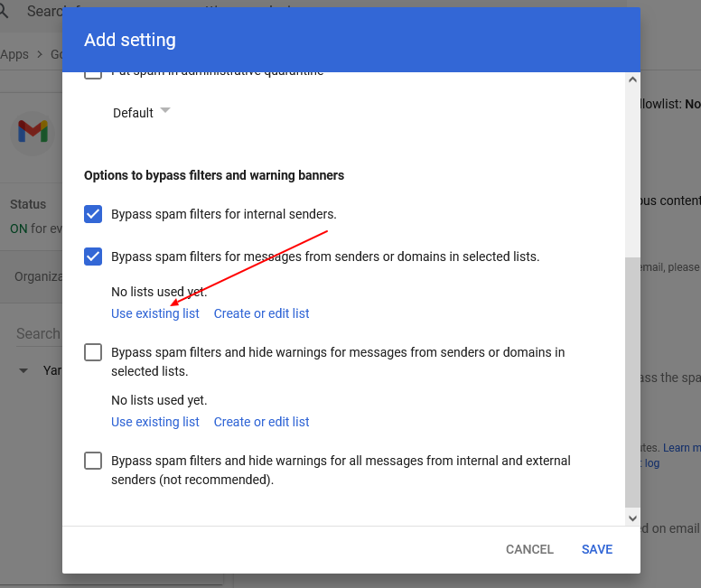Click Create or edit list under hide warnings option

[x=261, y=422]
